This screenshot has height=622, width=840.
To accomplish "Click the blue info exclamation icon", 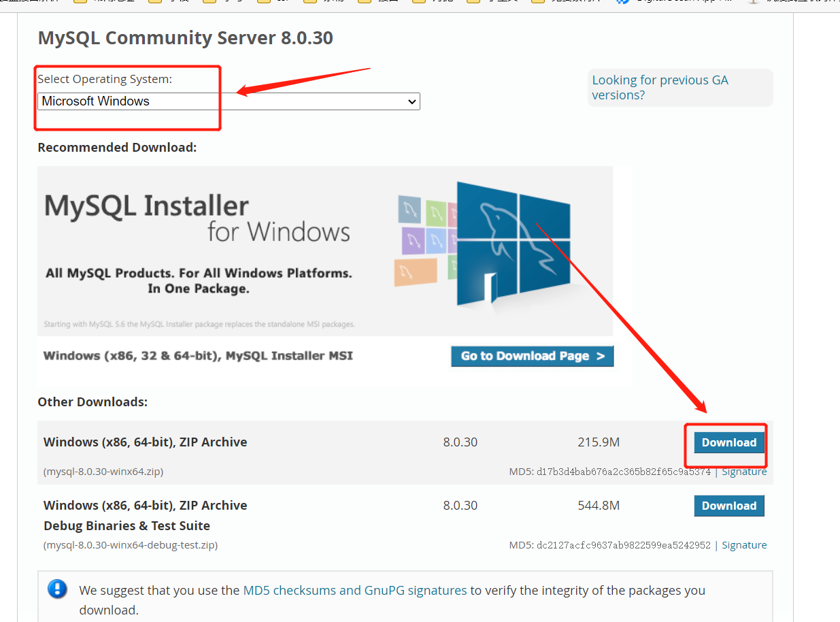I will pos(57,589).
